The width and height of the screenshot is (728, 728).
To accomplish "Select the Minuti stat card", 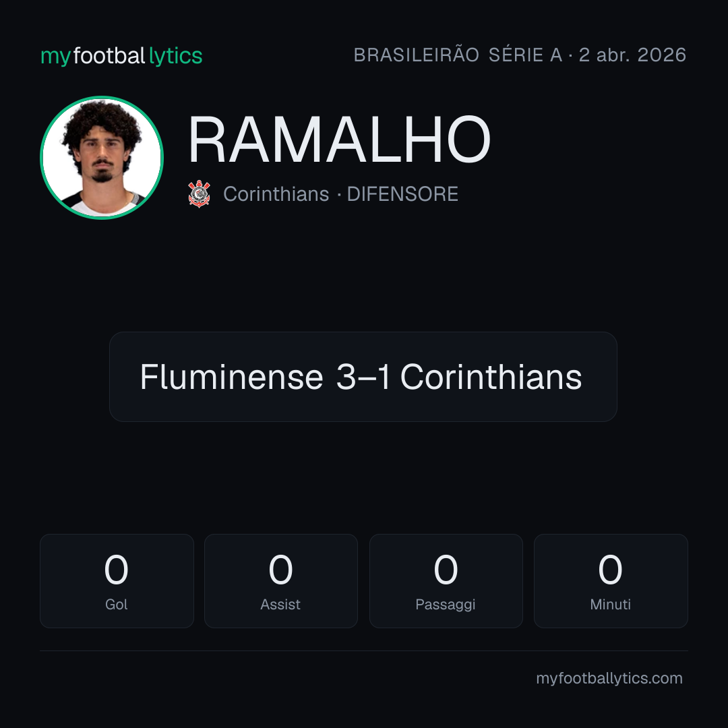I will 611,581.
